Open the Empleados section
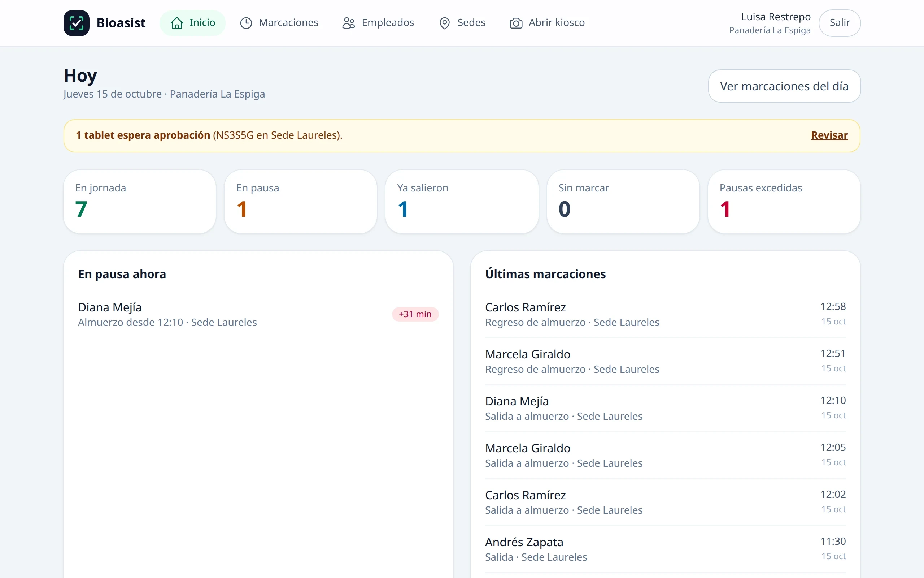 [x=378, y=23]
